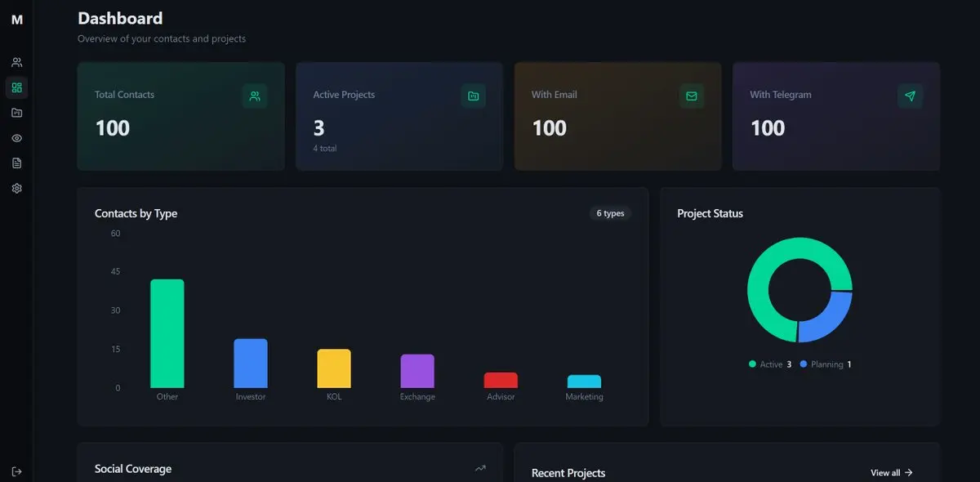Click the 60 y-axis value
Viewport: 980px width, 482px height.
point(115,234)
